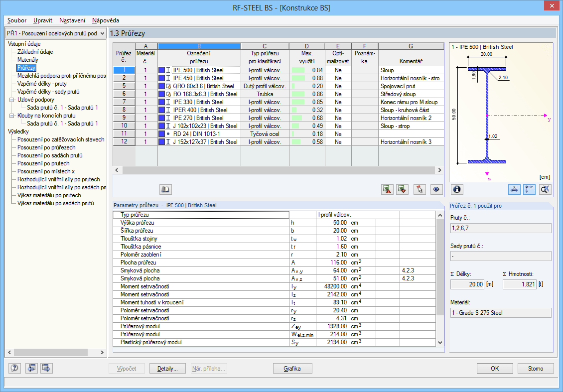Click the Nár. příloha... button
The width and height of the screenshot is (563, 392).
pyautogui.click(x=209, y=368)
